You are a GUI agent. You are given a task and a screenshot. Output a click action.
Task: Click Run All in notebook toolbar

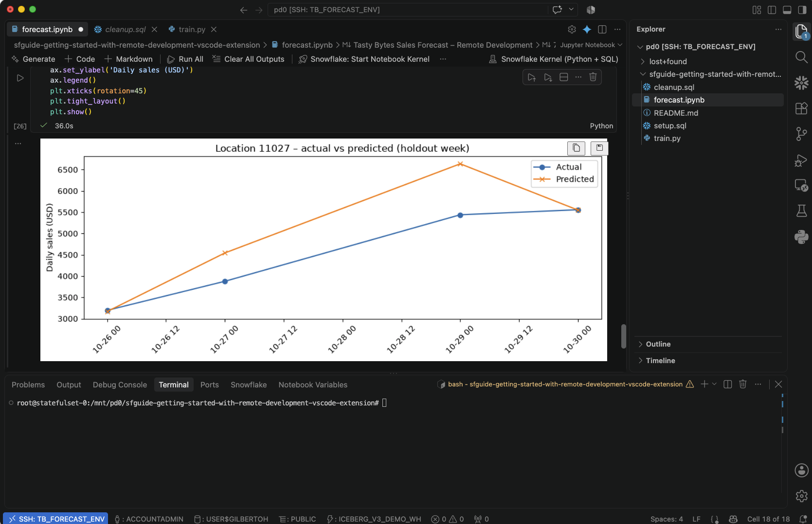tap(185, 59)
